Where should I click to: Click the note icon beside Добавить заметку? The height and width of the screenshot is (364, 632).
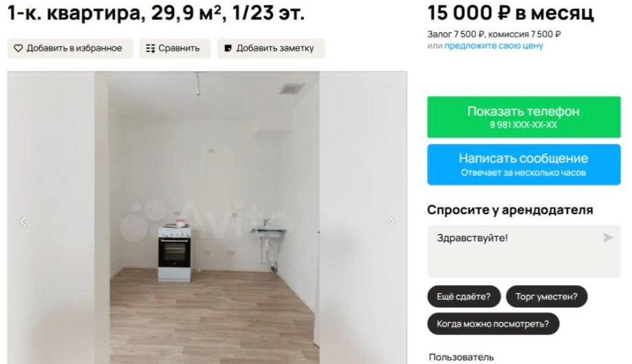pyautogui.click(x=228, y=48)
